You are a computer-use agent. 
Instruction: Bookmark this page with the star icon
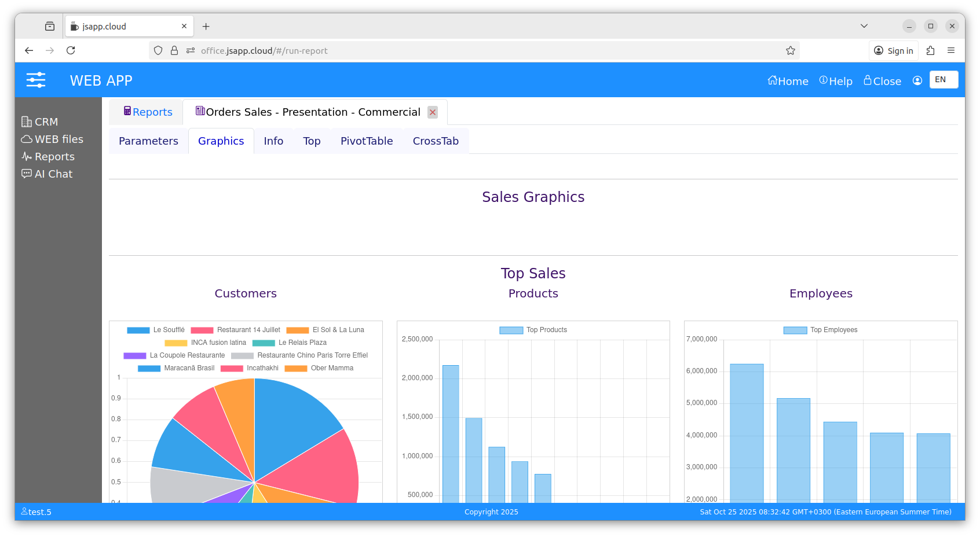tap(790, 51)
